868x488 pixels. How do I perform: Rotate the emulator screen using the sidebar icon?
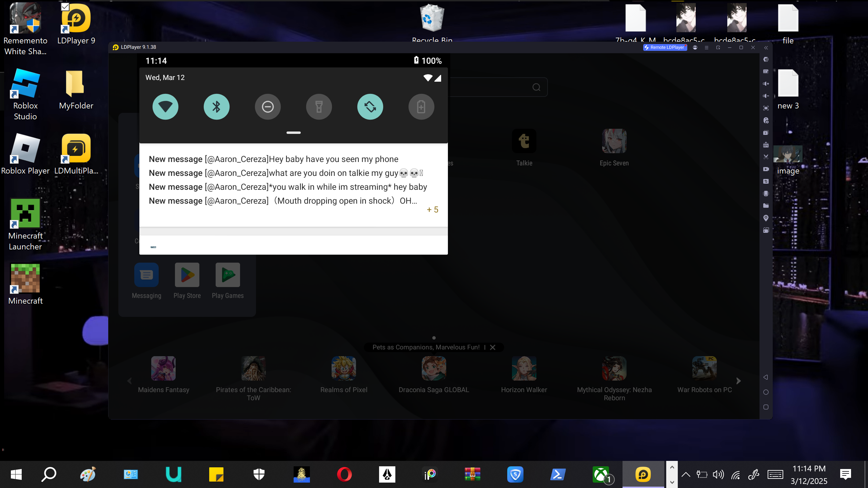766,230
